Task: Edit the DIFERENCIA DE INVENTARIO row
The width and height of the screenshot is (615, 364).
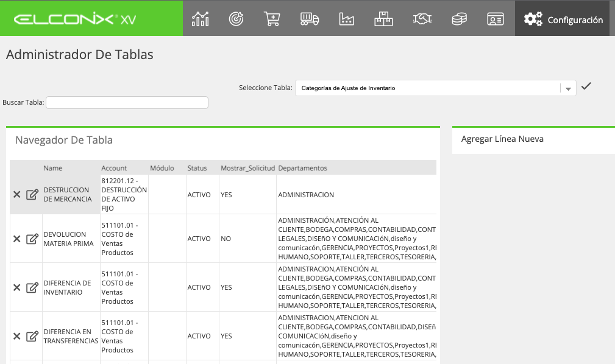Action: pyautogui.click(x=32, y=287)
